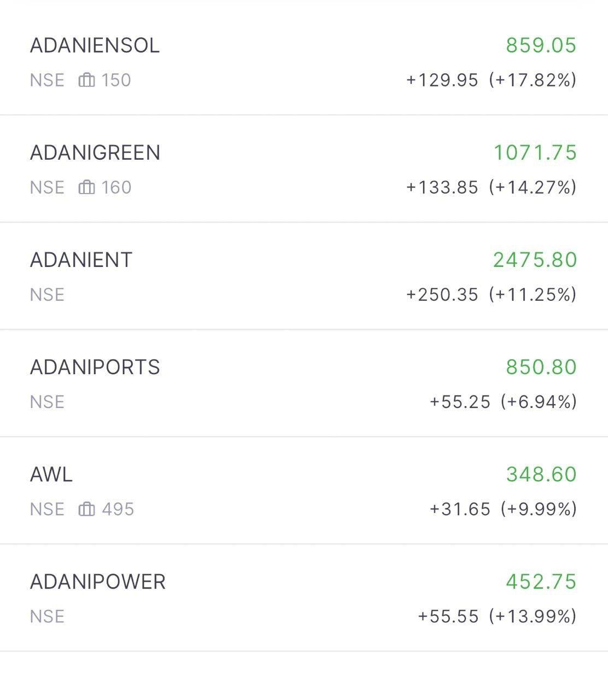This screenshot has height=700, width=608.
Task: Open the ADANIGREEN stock entry
Action: tap(304, 169)
